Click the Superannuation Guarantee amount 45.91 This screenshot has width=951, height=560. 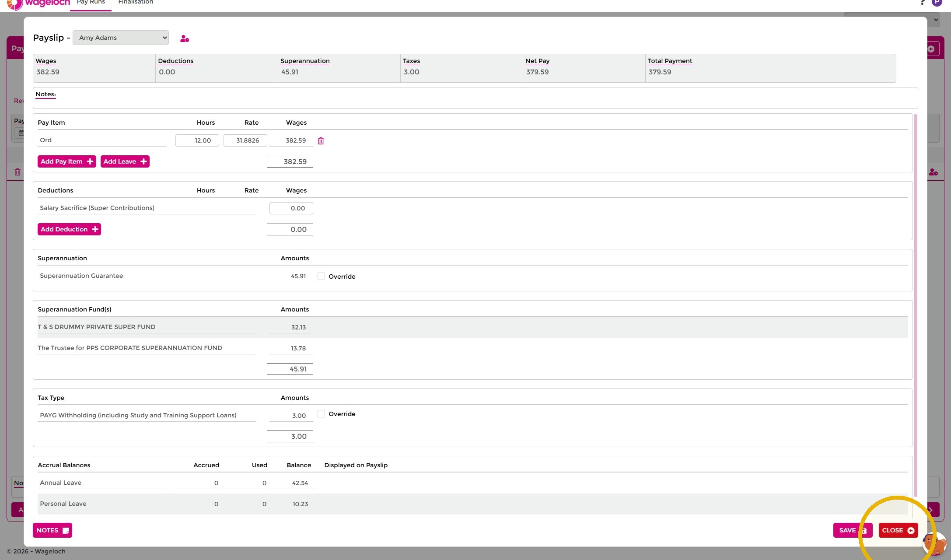[298, 276]
